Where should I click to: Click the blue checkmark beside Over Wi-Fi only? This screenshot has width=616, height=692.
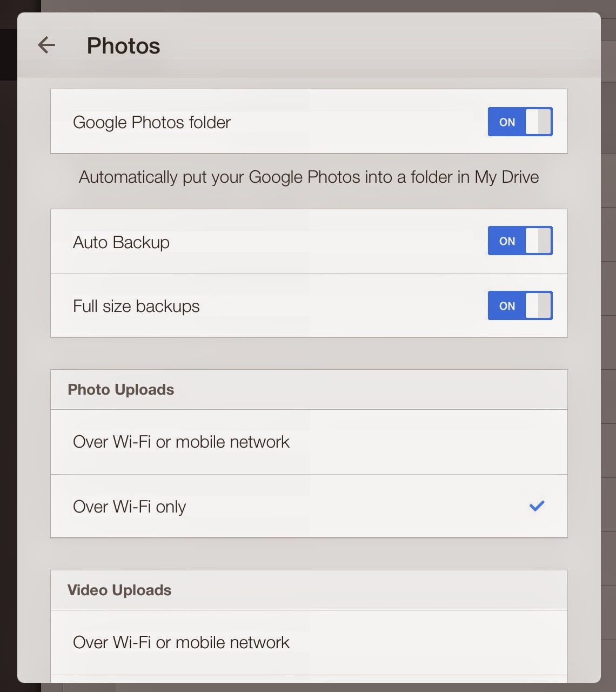click(537, 506)
